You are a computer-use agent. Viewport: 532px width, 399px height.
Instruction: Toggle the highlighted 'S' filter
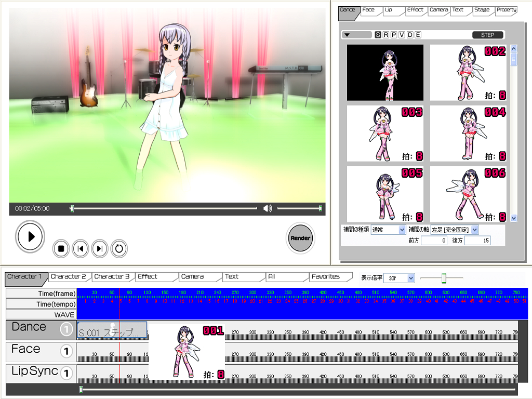coord(378,35)
